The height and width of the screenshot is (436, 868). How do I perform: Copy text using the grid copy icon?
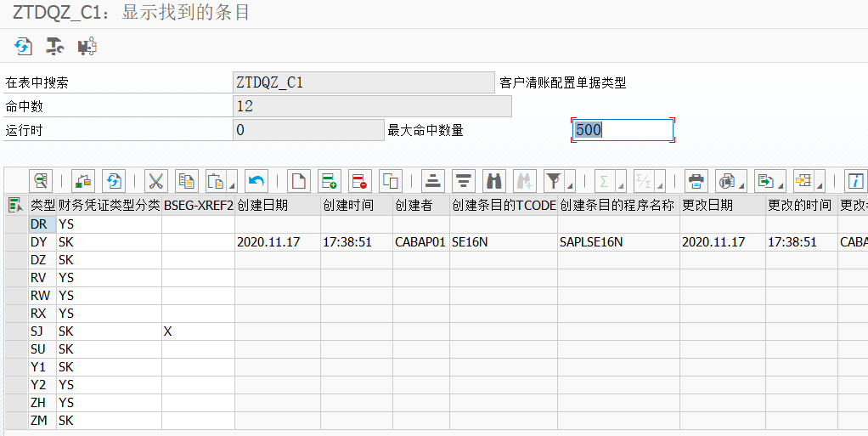187,181
